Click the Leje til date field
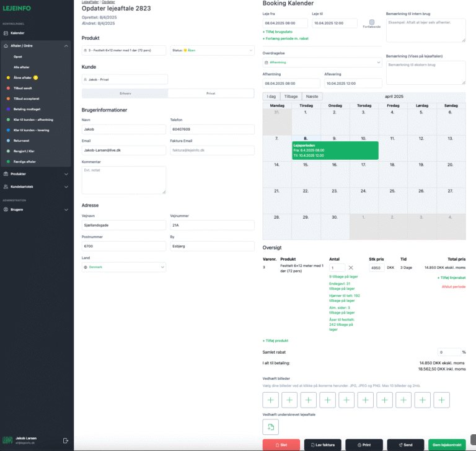Image resolution: width=476 pixels, height=451 pixels. point(335,23)
